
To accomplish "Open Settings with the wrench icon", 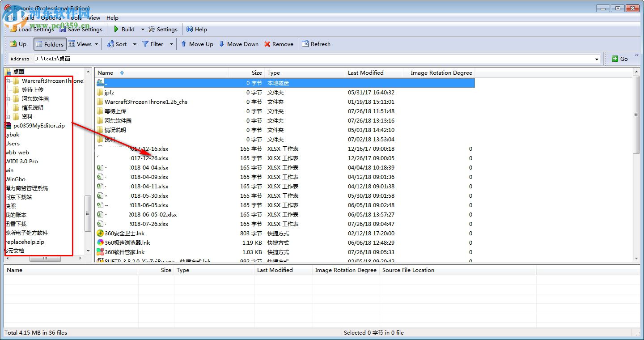I will pyautogui.click(x=152, y=30).
